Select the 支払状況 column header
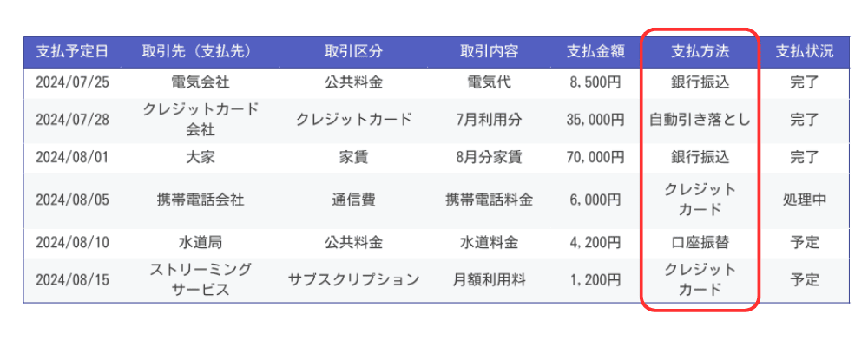This screenshot has width=868, height=347. 805,52
